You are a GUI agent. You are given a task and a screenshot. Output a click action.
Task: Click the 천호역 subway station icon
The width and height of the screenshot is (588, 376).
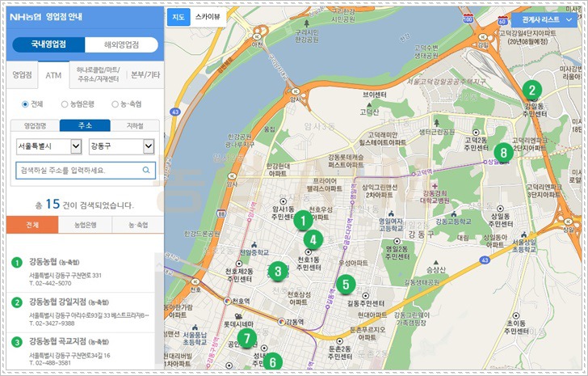coord(227,301)
